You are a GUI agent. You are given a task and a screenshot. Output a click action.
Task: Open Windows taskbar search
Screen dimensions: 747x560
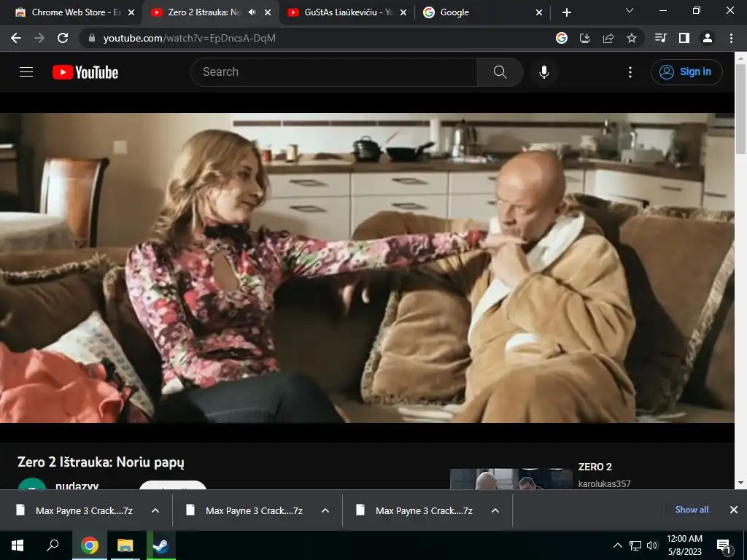point(53,545)
